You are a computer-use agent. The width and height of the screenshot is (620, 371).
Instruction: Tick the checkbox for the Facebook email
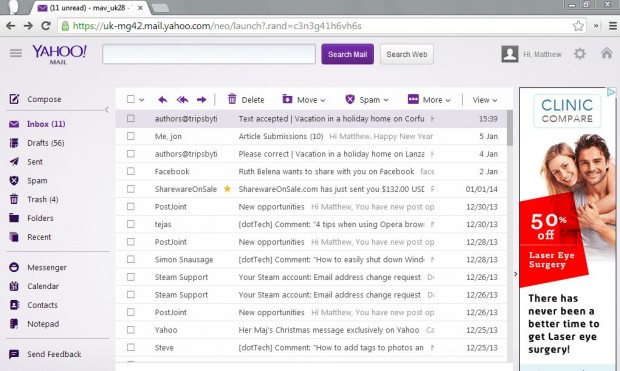131,171
